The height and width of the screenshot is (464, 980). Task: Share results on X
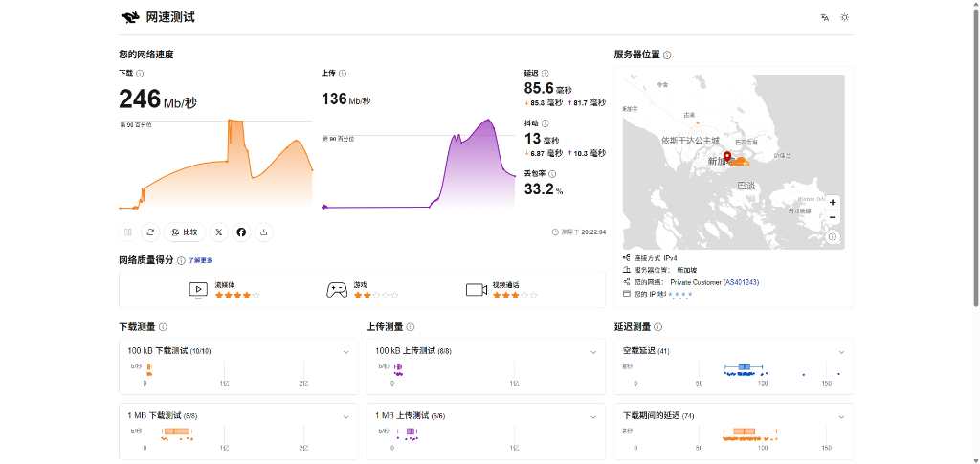(x=219, y=232)
